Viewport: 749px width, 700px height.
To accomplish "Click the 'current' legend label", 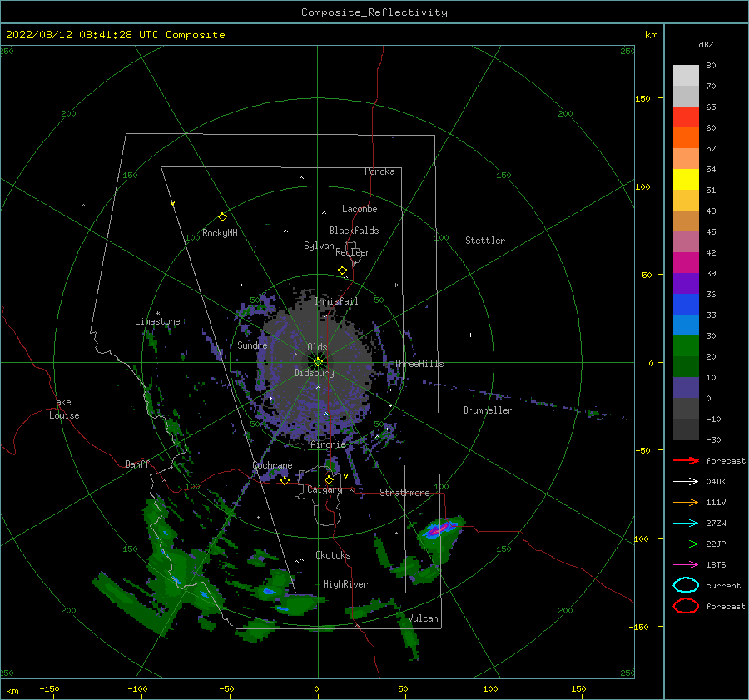I will pos(723,585).
